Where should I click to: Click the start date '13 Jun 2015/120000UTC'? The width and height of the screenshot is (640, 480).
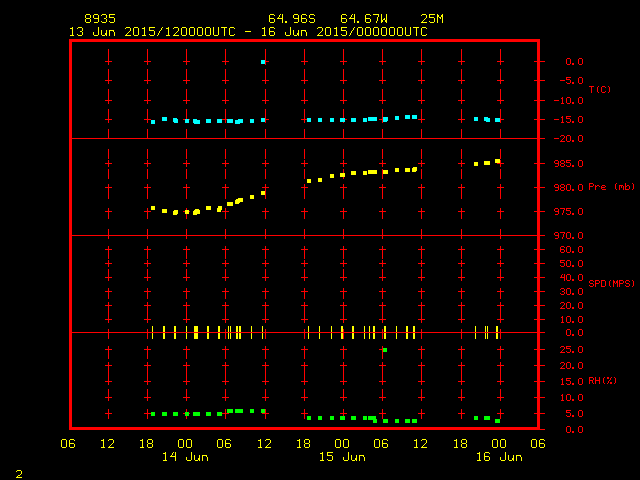click(152, 32)
